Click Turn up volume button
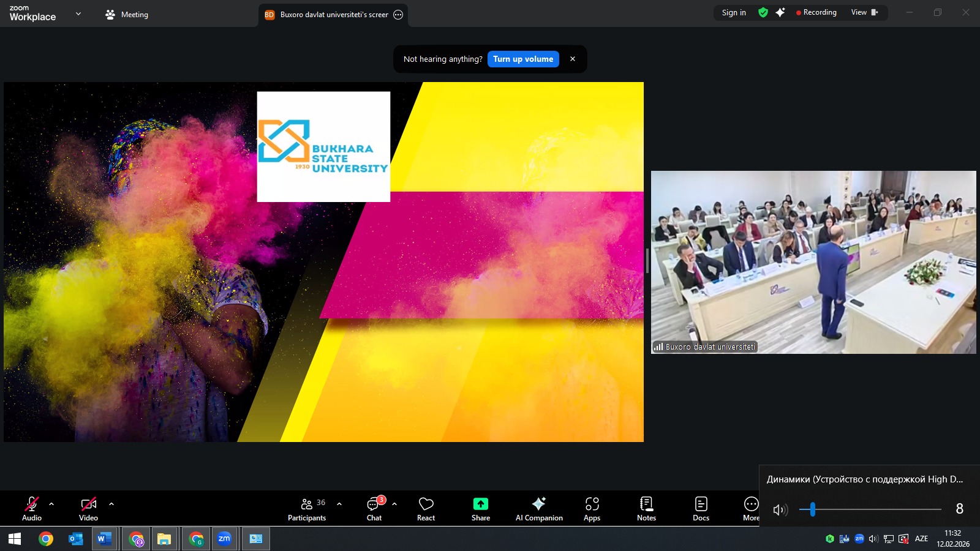The width and height of the screenshot is (980, 551). (523, 59)
